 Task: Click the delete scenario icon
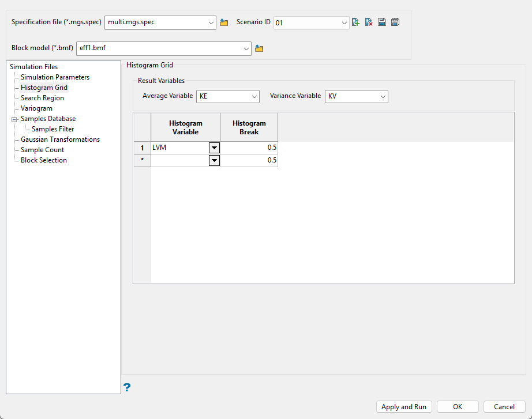click(x=369, y=22)
